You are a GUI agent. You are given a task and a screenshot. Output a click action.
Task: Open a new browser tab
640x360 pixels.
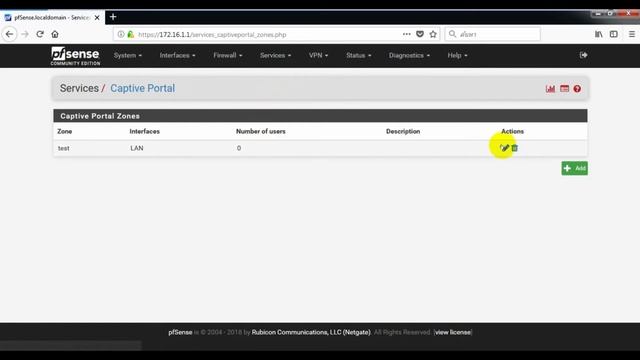pyautogui.click(x=113, y=17)
